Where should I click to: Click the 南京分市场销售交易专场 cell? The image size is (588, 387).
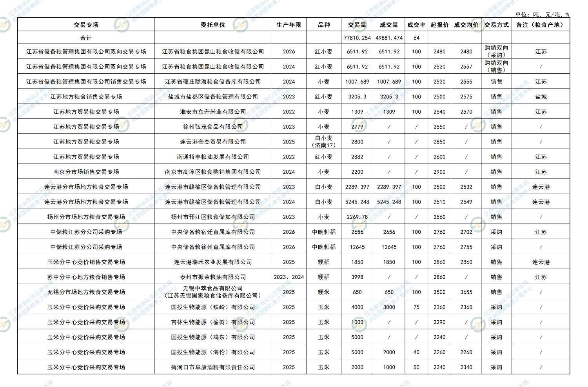[86, 172]
